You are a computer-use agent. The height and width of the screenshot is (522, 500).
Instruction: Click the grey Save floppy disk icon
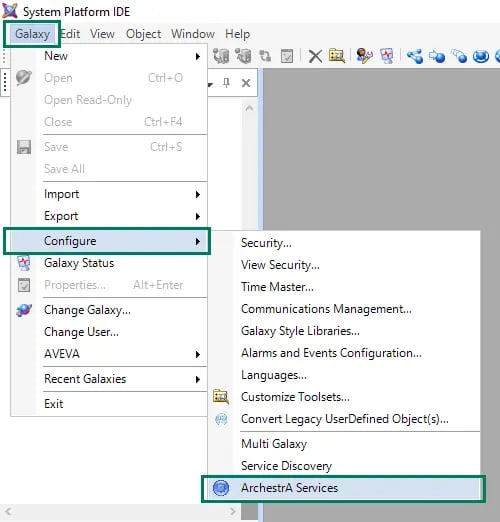coord(24,147)
